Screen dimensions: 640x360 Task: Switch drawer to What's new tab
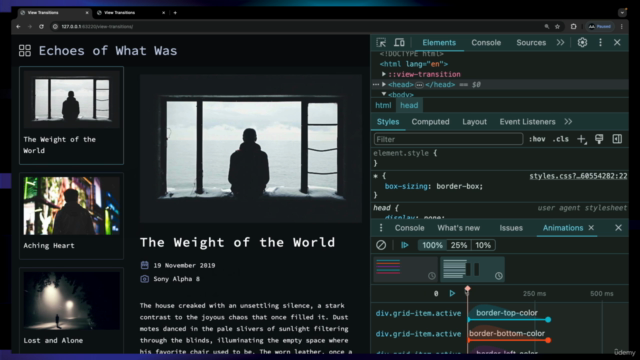(458, 228)
